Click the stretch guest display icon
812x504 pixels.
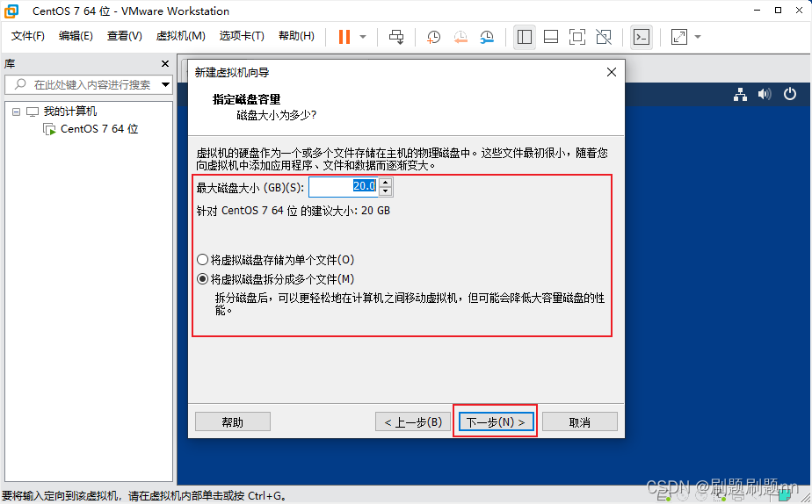(x=679, y=37)
